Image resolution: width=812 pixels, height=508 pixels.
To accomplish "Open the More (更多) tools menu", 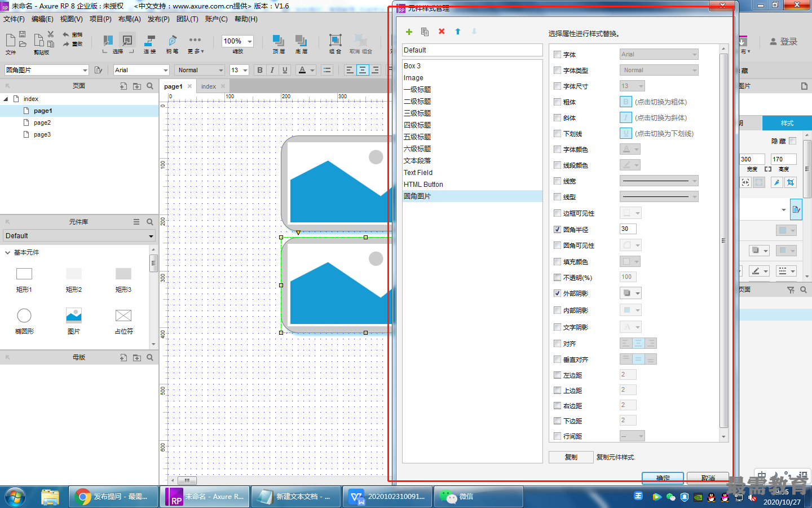I will (195, 44).
